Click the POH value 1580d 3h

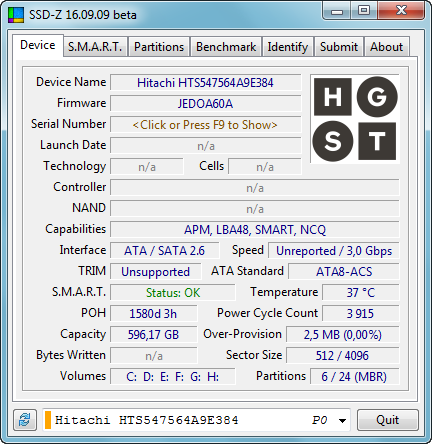pyautogui.click(x=154, y=314)
